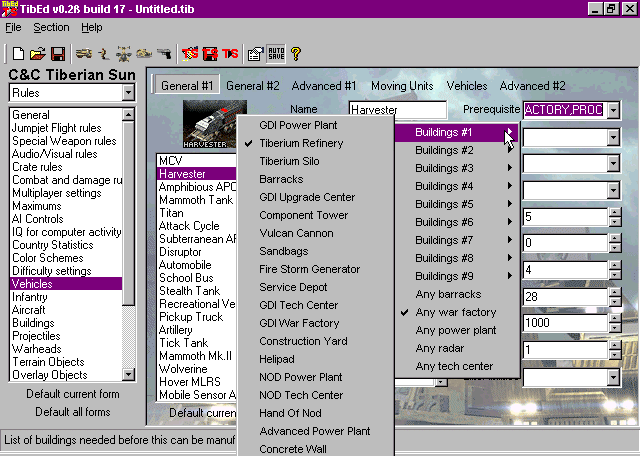Open the Vehicles section via tank icon
Screen dimensions: 640x456
point(84,53)
